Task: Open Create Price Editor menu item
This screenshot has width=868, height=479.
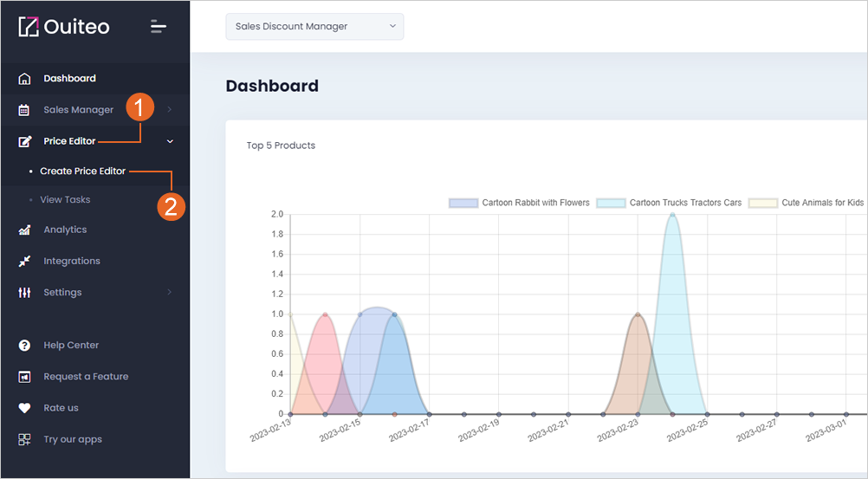Action: [82, 172]
